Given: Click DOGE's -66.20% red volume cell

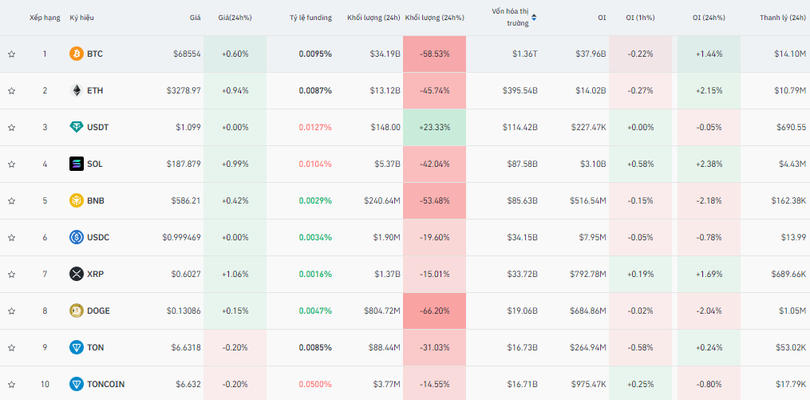Looking at the screenshot, I should 434,310.
